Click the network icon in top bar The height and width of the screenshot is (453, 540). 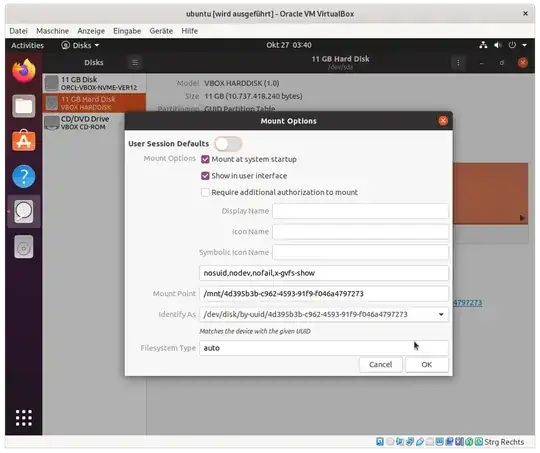point(483,45)
